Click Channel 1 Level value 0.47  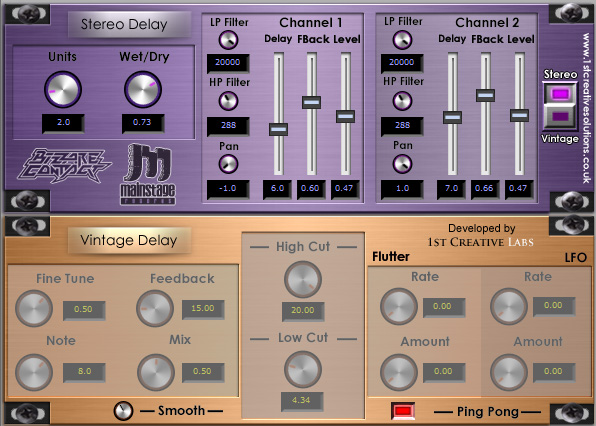click(x=345, y=189)
